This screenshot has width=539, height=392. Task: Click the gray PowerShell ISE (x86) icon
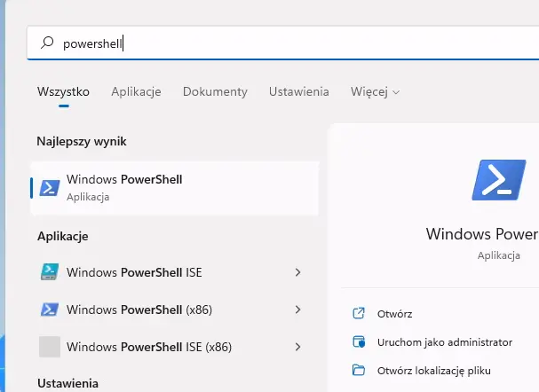(x=50, y=347)
